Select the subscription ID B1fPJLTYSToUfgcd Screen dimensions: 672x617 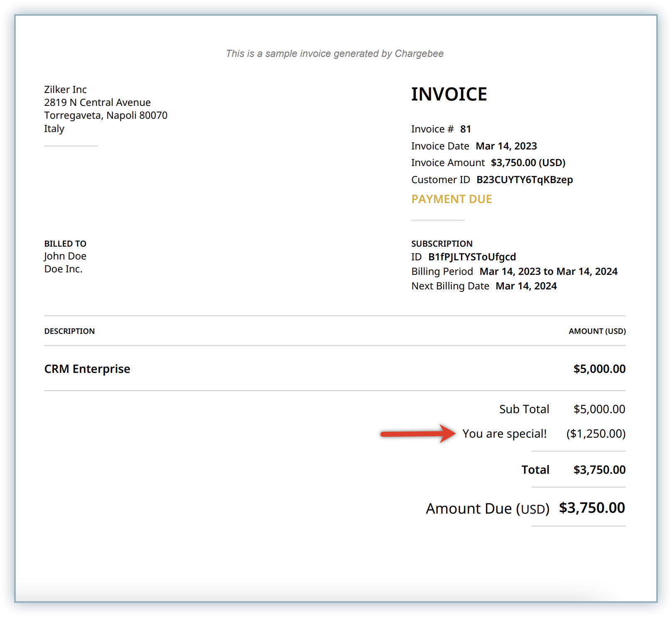coord(472,257)
